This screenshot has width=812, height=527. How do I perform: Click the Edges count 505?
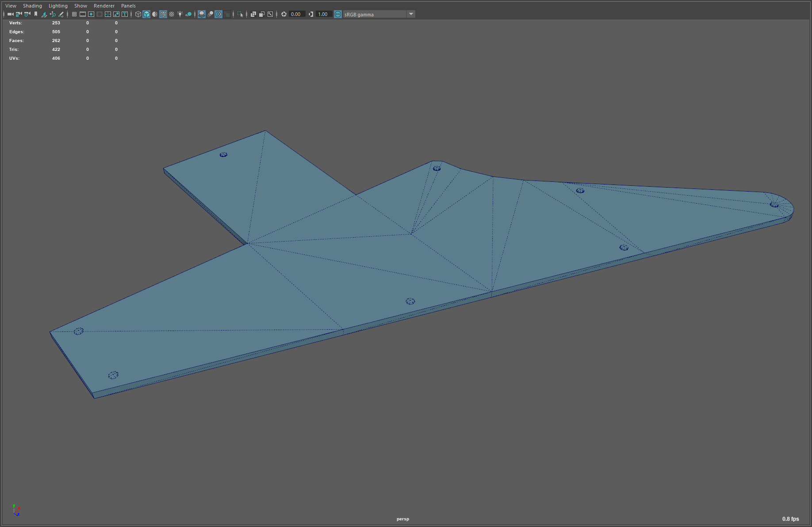tap(56, 31)
